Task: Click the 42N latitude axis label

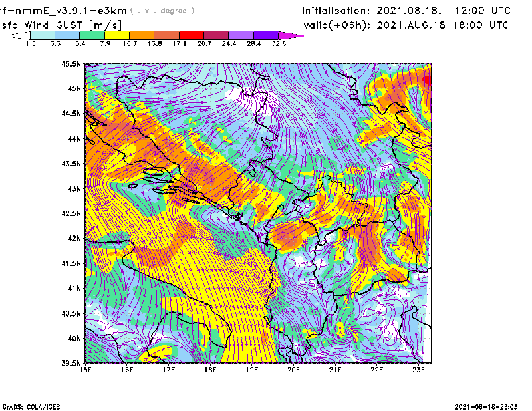Action: tap(73, 238)
